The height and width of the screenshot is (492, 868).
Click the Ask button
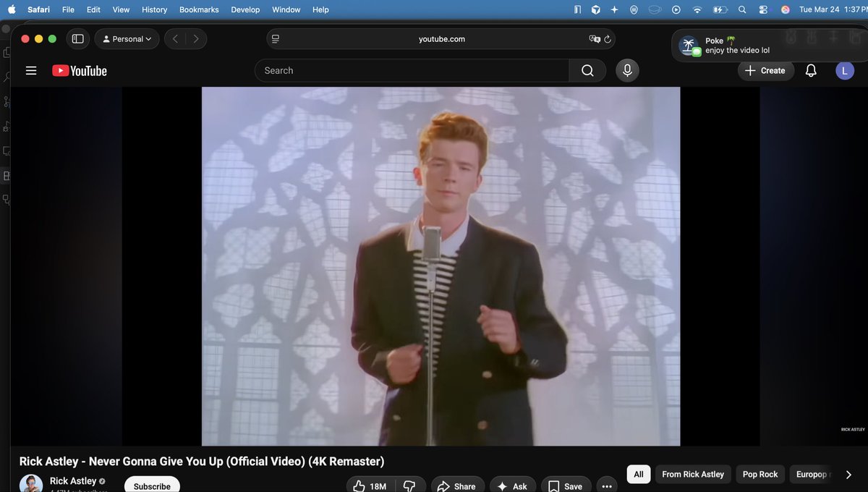pyautogui.click(x=513, y=486)
